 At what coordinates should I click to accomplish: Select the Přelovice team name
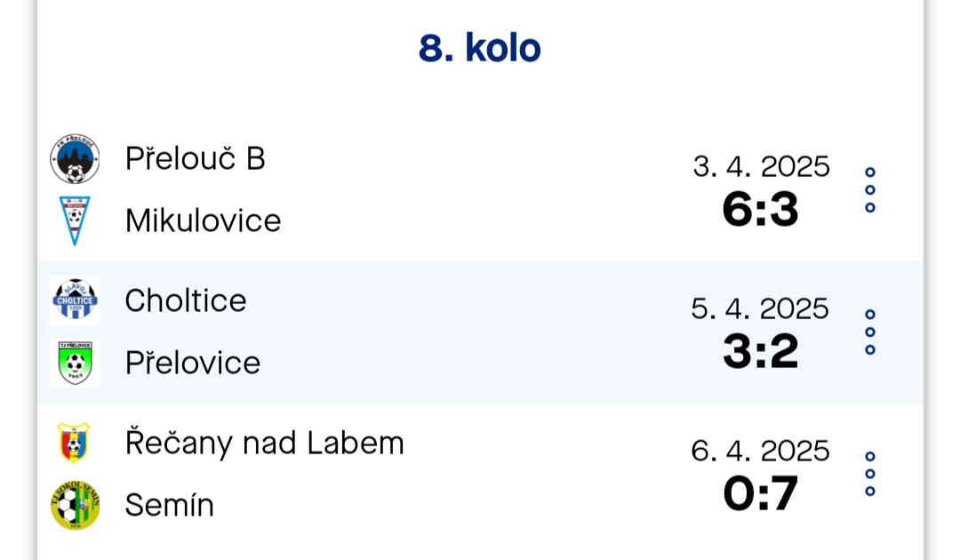(193, 363)
